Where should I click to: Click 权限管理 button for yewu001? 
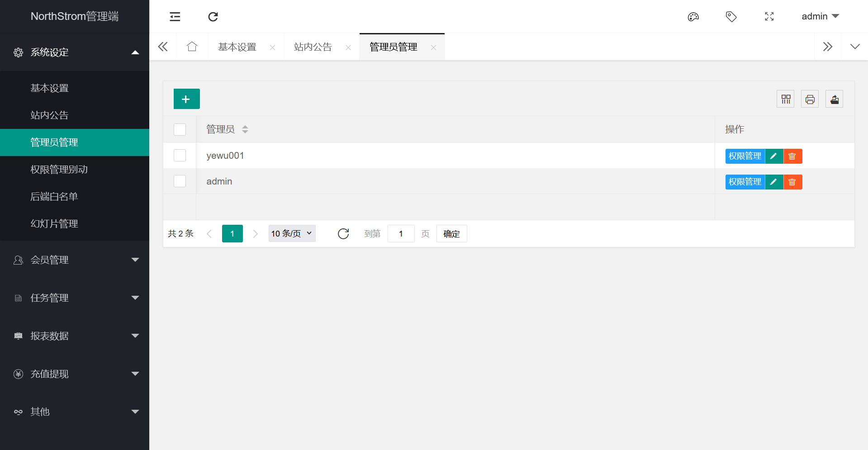745,156
